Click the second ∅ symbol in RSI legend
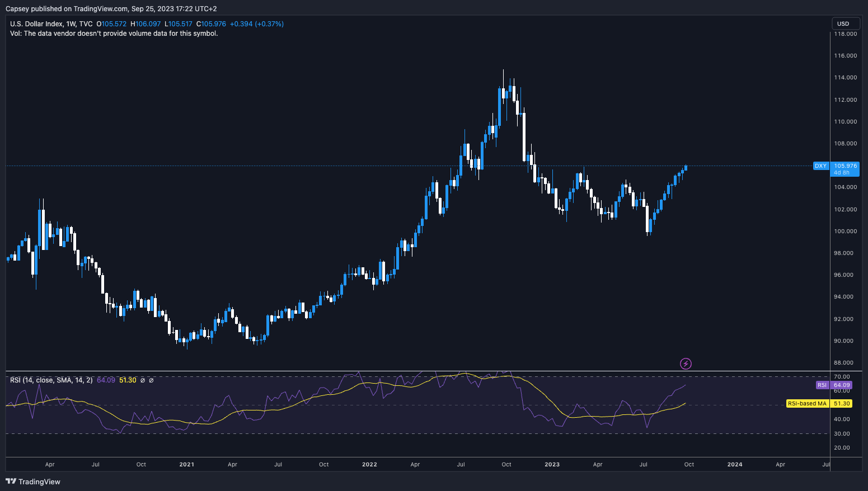The height and width of the screenshot is (491, 868). click(x=151, y=380)
